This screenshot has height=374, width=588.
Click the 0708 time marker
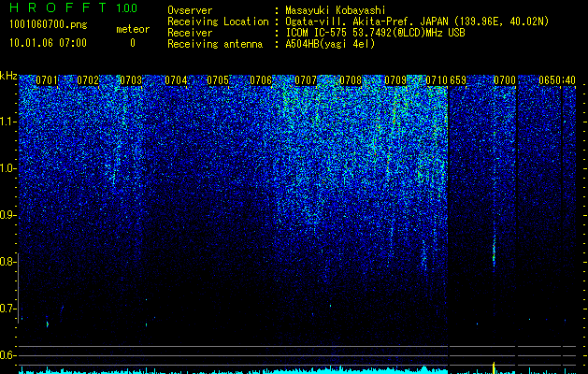point(351,80)
